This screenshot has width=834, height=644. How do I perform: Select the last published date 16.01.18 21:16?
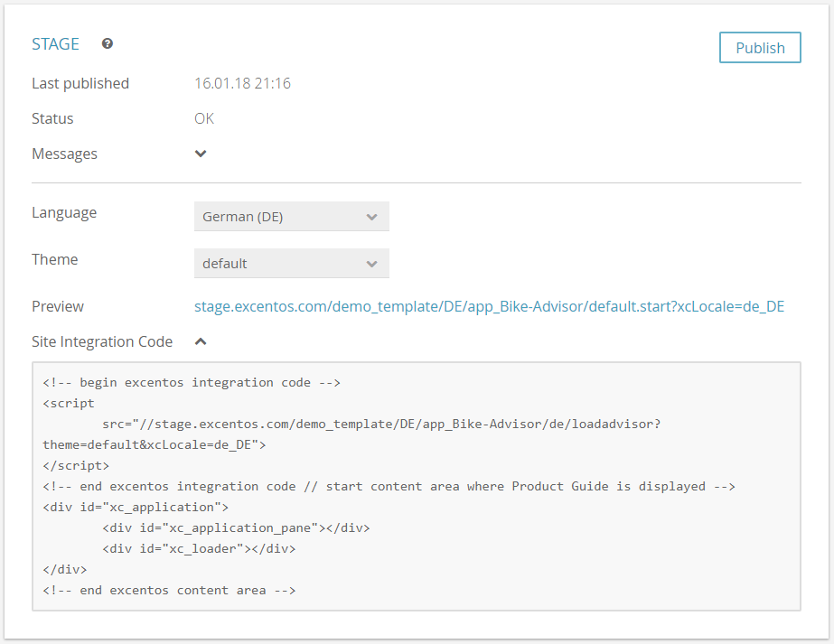pyautogui.click(x=242, y=83)
